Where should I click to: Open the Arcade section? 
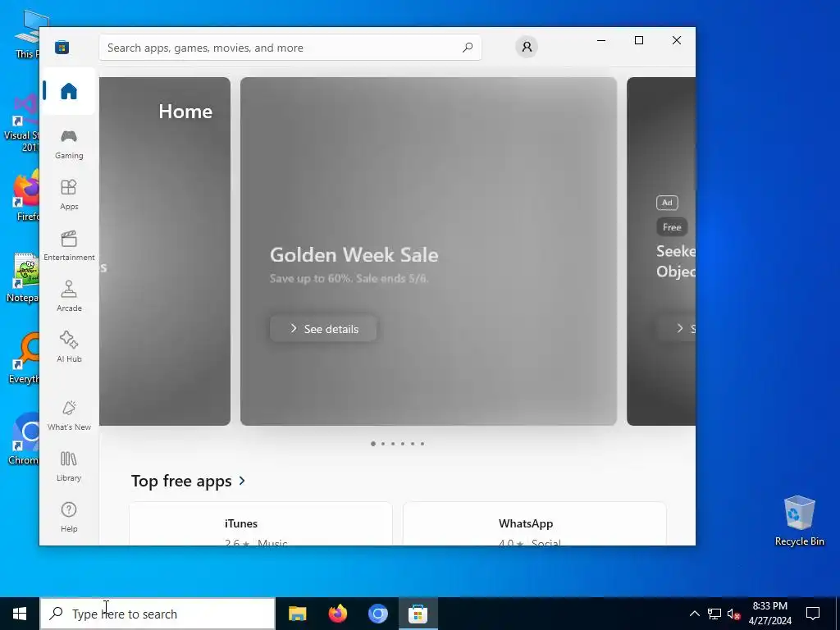[x=69, y=296]
